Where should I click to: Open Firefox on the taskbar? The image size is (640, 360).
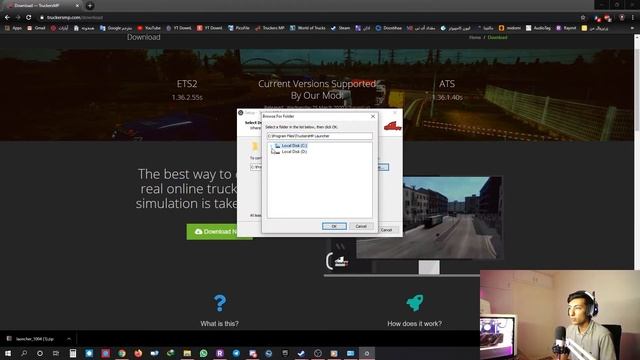coord(138,353)
